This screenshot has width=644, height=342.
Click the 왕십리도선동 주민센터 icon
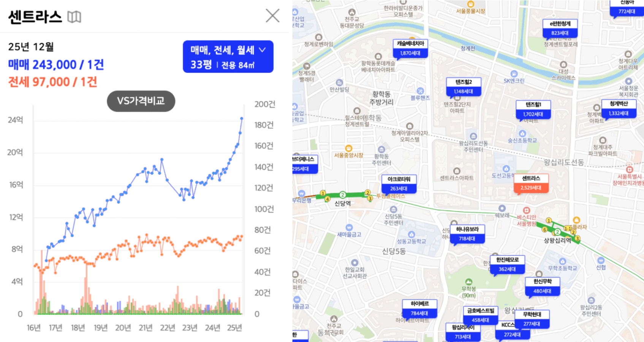tap(473, 136)
